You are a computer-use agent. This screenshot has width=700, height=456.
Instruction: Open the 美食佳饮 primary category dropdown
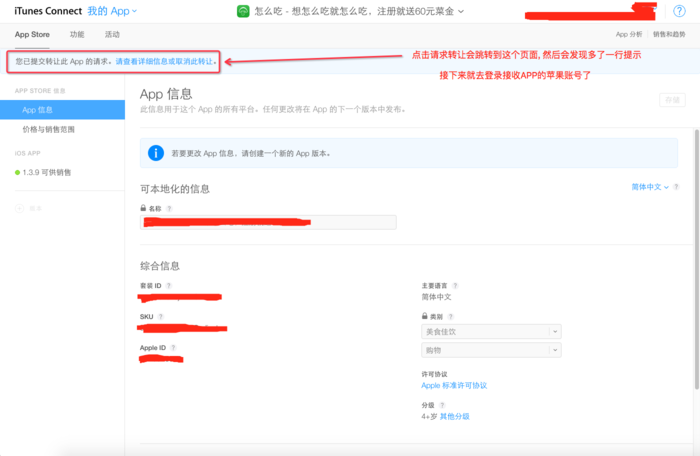(x=490, y=331)
